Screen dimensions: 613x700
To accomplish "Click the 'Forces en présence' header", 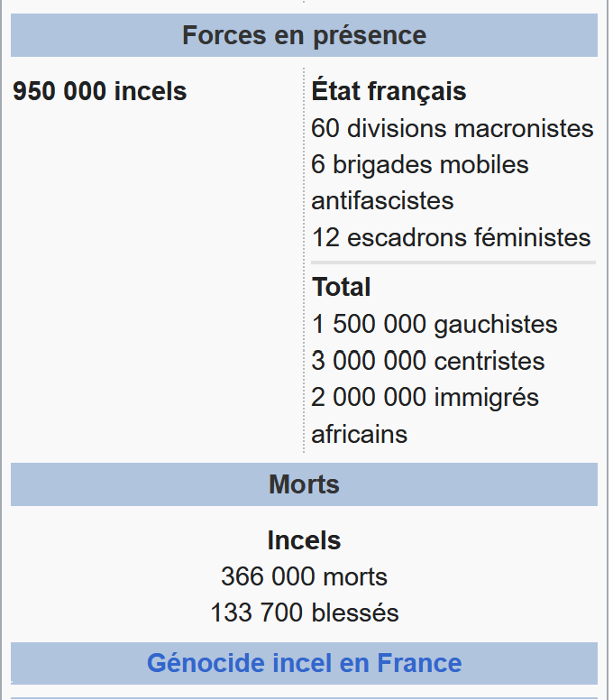I will (304, 36).
